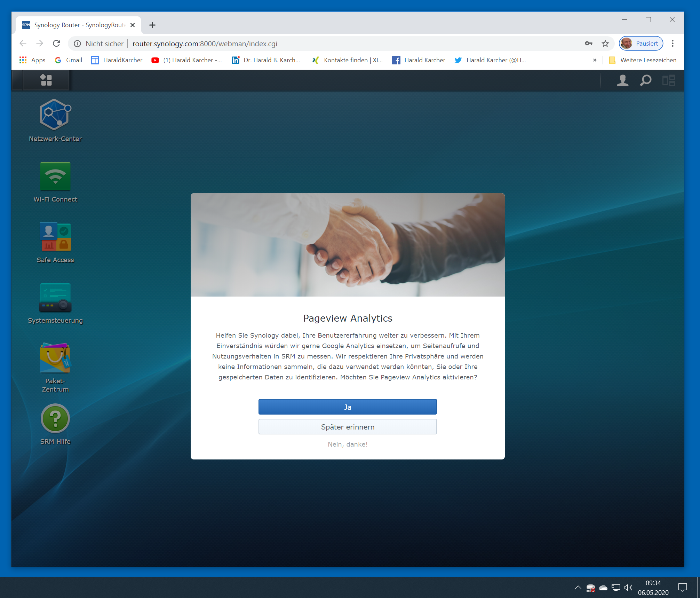
Task: Bookmark this page with star icon
Action: tap(605, 44)
